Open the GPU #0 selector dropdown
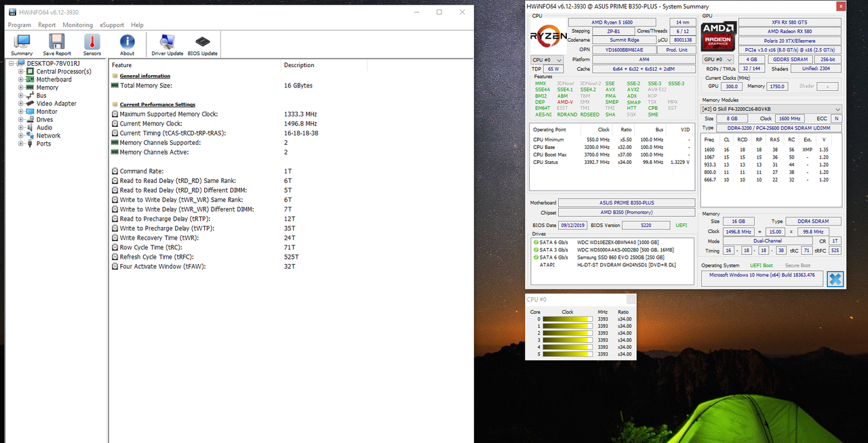 coord(718,60)
